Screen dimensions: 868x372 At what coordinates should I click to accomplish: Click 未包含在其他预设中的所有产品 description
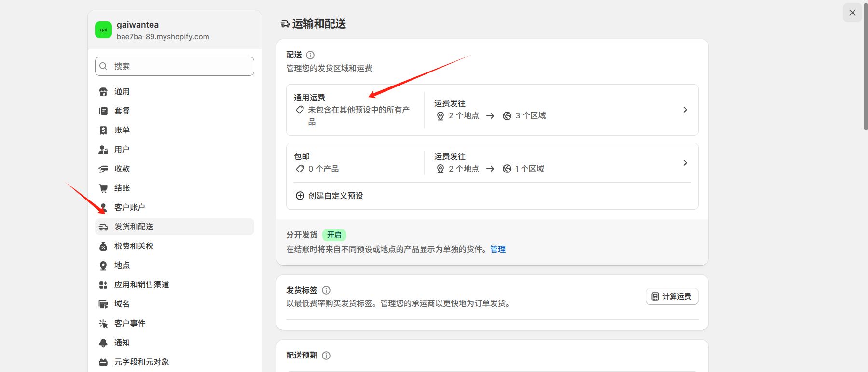click(x=359, y=116)
